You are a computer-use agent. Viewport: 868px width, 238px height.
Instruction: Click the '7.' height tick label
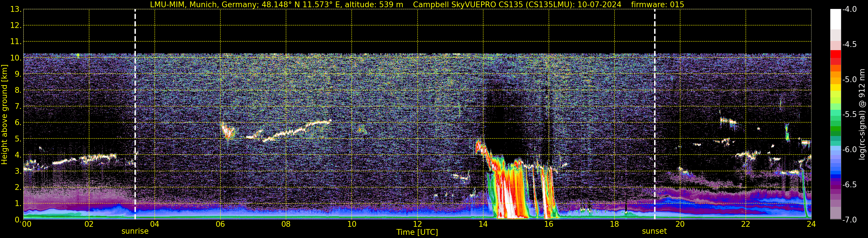pos(18,107)
